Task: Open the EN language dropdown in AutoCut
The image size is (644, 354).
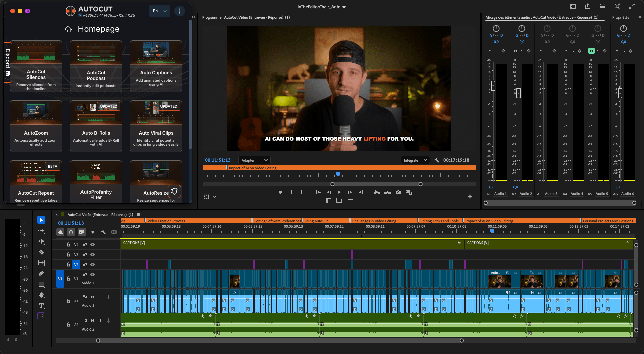Action: (x=159, y=11)
